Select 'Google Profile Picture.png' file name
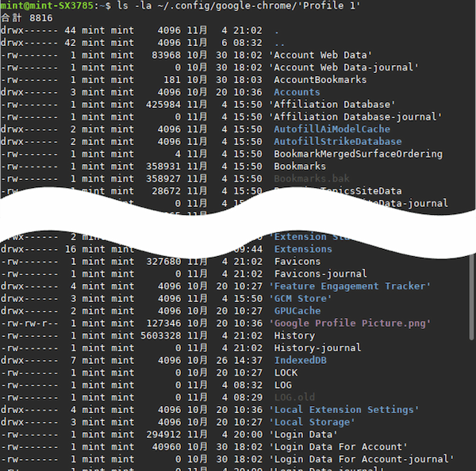This screenshot has height=471, width=476. click(x=350, y=323)
